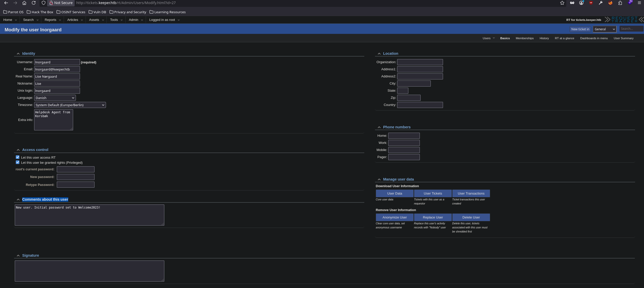Collapse the Manage user data section

click(379, 179)
